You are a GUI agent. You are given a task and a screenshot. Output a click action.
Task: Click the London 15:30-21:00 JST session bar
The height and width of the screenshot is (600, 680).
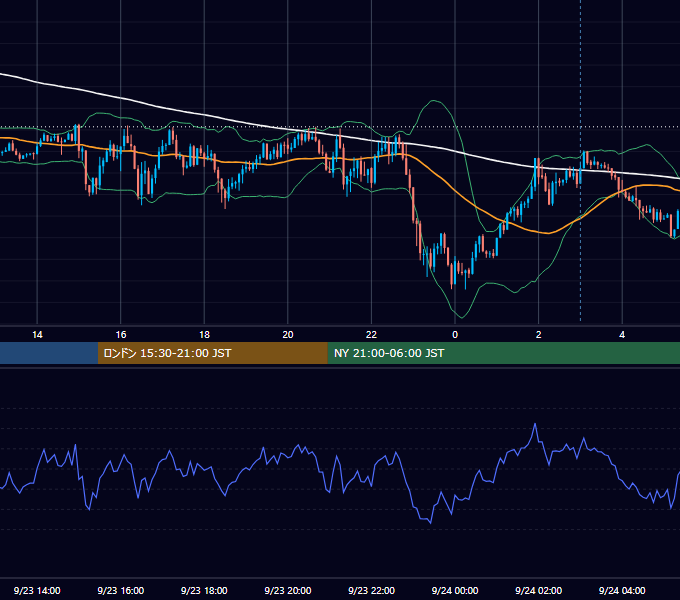coord(212,353)
